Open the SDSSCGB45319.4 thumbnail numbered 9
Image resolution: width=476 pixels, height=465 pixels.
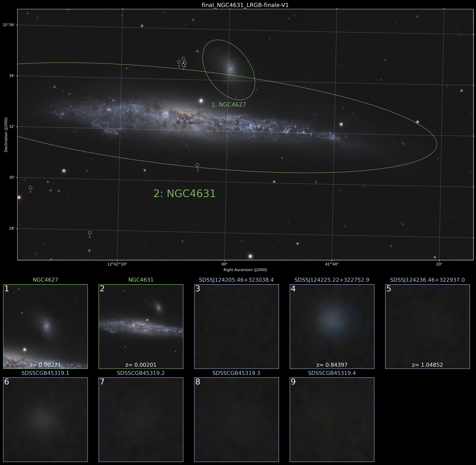coord(332,420)
